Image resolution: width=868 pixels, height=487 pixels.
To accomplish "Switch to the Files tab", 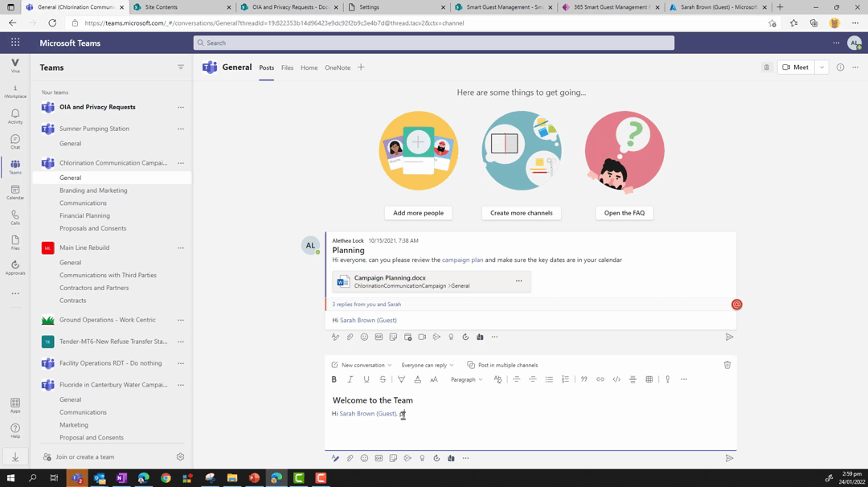I will point(287,68).
